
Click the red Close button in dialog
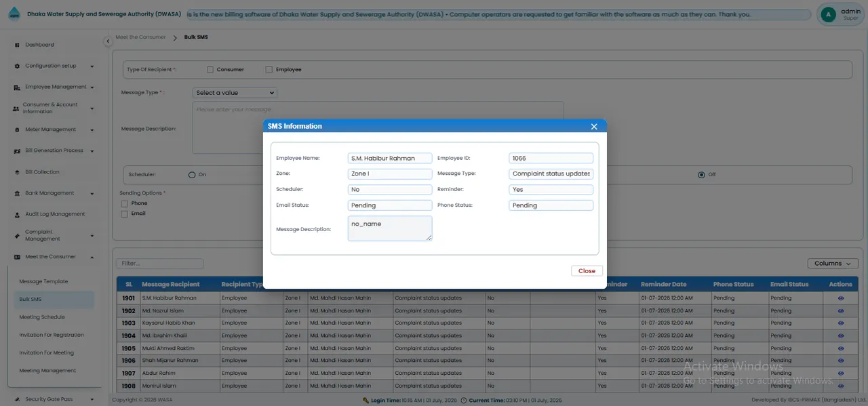point(587,270)
